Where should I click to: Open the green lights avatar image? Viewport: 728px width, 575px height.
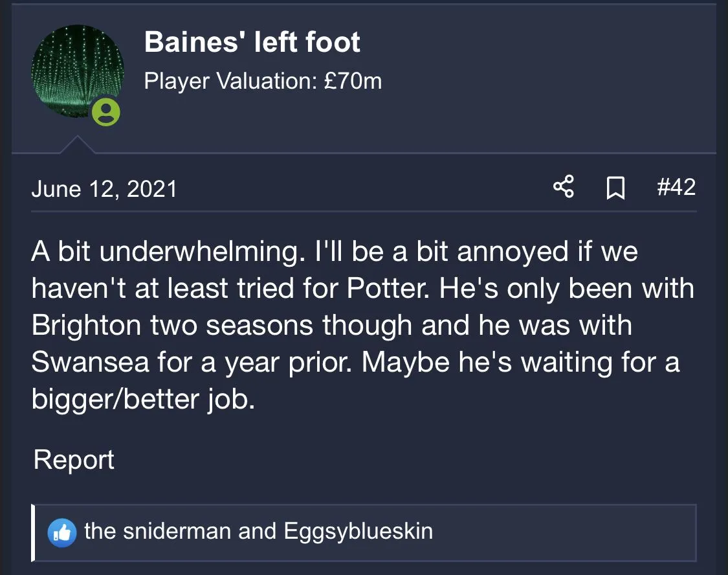[x=77, y=70]
